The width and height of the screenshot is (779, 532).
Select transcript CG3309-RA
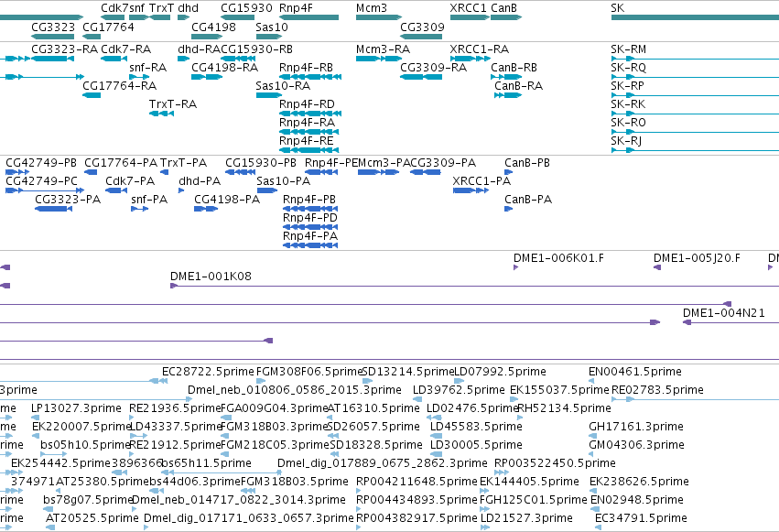[x=421, y=77]
